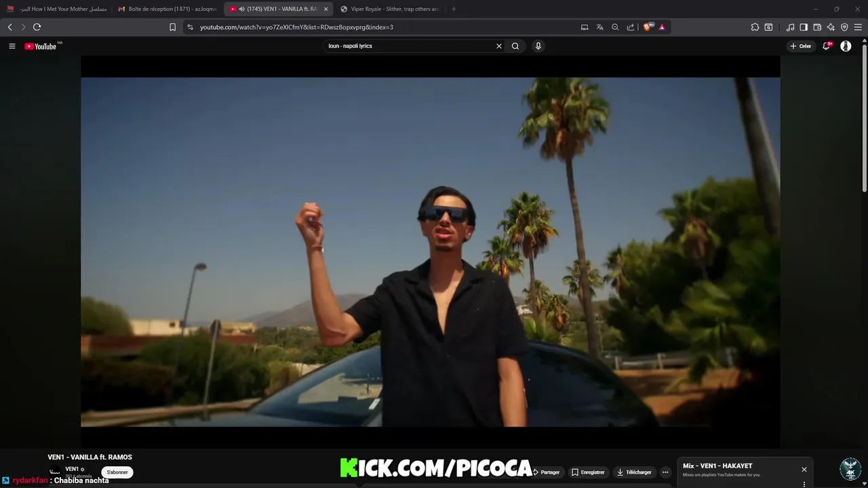
Task: Save video with Enregistrer button
Action: pyautogui.click(x=588, y=472)
